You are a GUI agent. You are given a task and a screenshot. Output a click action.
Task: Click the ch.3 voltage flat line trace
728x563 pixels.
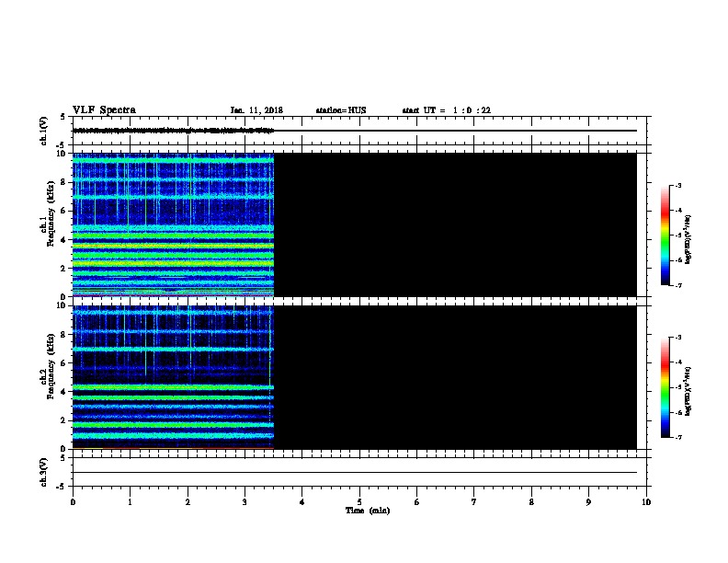[355, 473]
